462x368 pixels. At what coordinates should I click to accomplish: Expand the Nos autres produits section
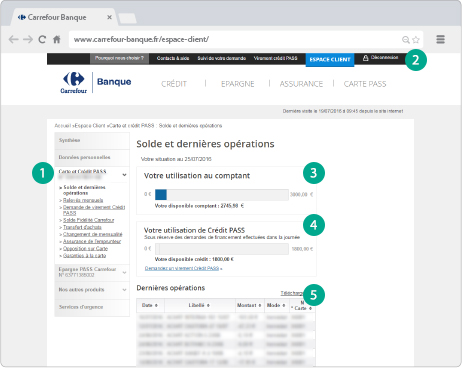click(92, 290)
